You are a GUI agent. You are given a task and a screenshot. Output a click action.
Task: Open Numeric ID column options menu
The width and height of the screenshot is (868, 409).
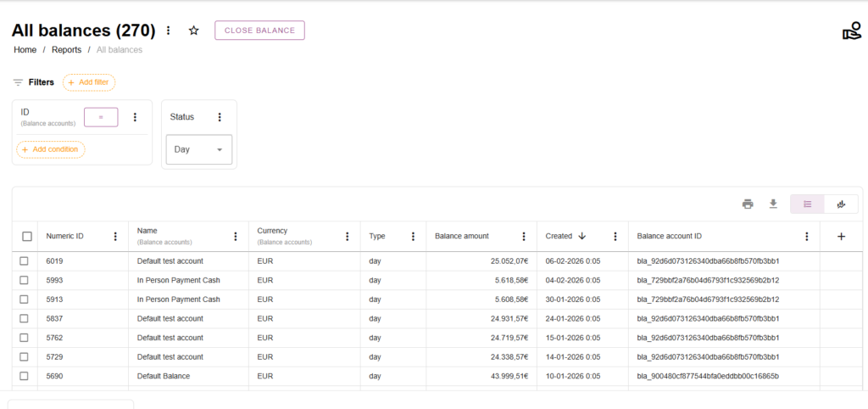tap(115, 237)
